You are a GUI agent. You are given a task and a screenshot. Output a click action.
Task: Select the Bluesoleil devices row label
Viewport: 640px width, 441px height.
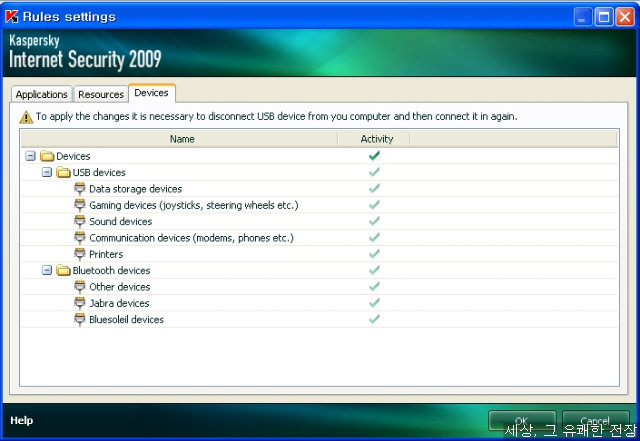pyautogui.click(x=127, y=319)
